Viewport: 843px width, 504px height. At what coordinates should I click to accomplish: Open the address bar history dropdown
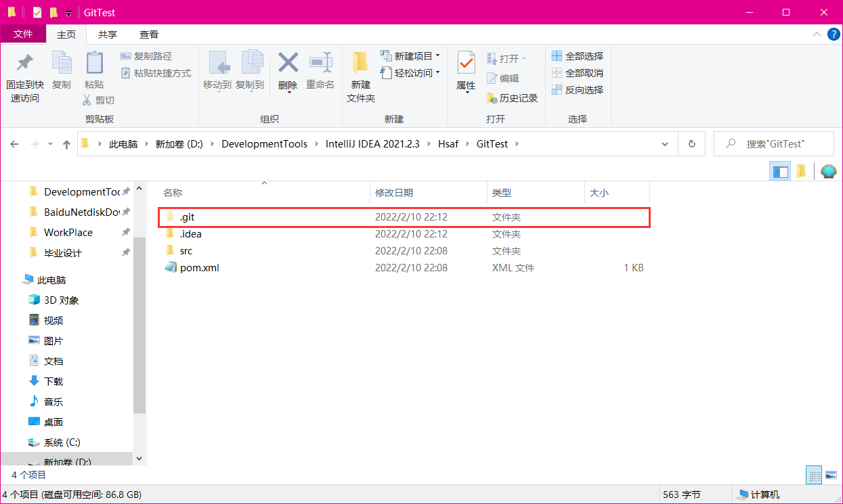point(665,144)
